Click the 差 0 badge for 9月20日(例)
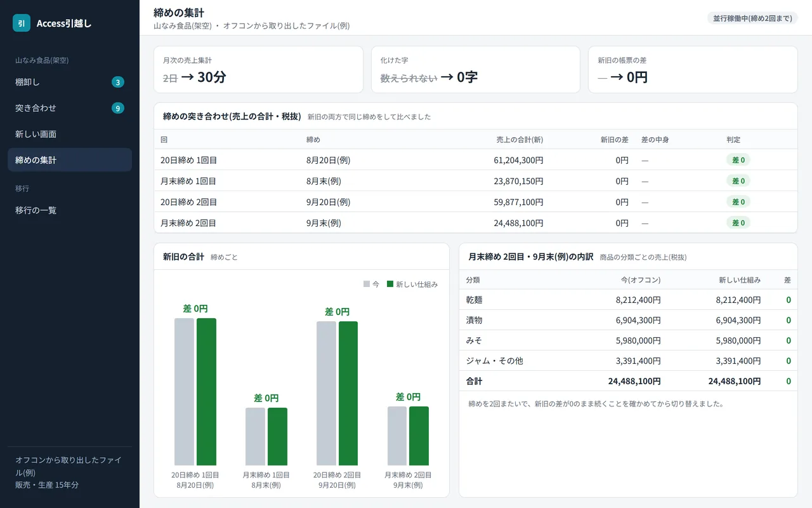The height and width of the screenshot is (508, 812). 738,202
